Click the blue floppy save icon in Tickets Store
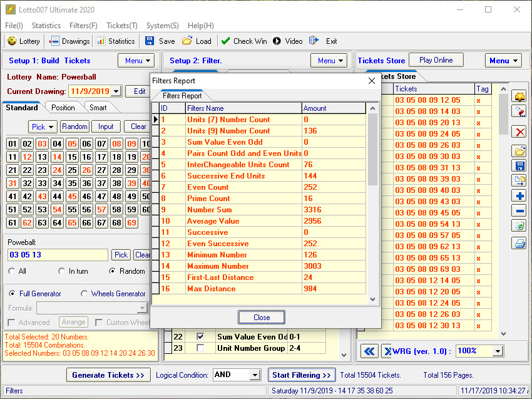 pos(519,166)
